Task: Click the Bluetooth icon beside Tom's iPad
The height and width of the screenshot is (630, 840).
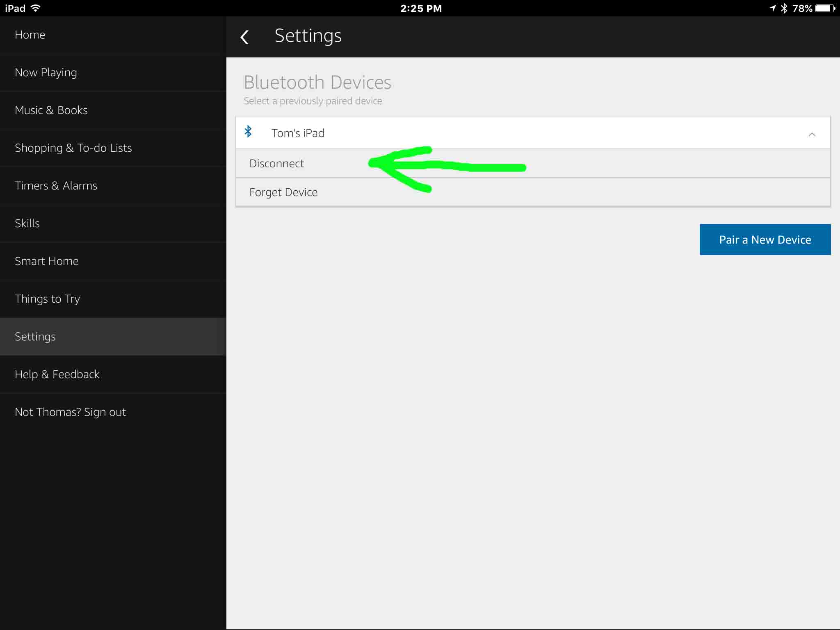Action: pos(248,132)
